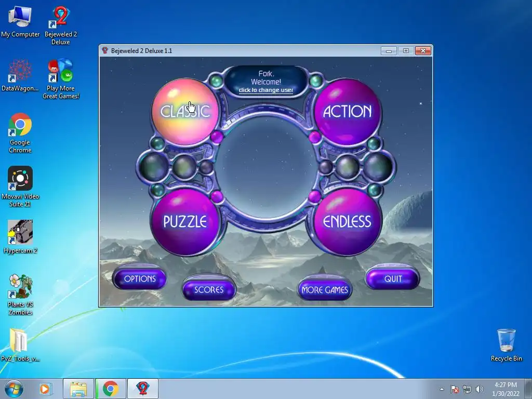The image size is (532, 399).
Task: Quit the Bejeweled game
Action: click(393, 278)
